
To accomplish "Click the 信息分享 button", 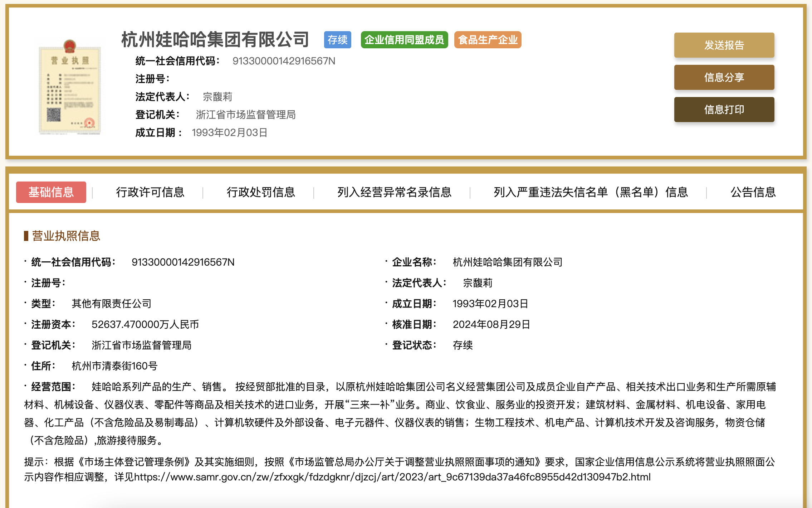I will click(724, 77).
